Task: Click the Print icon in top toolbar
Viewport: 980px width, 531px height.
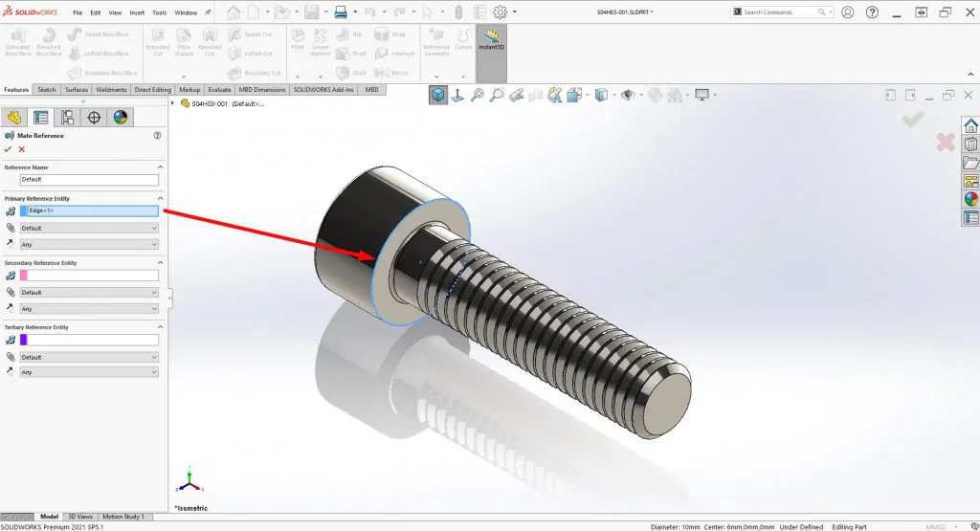Action: pyautogui.click(x=341, y=11)
